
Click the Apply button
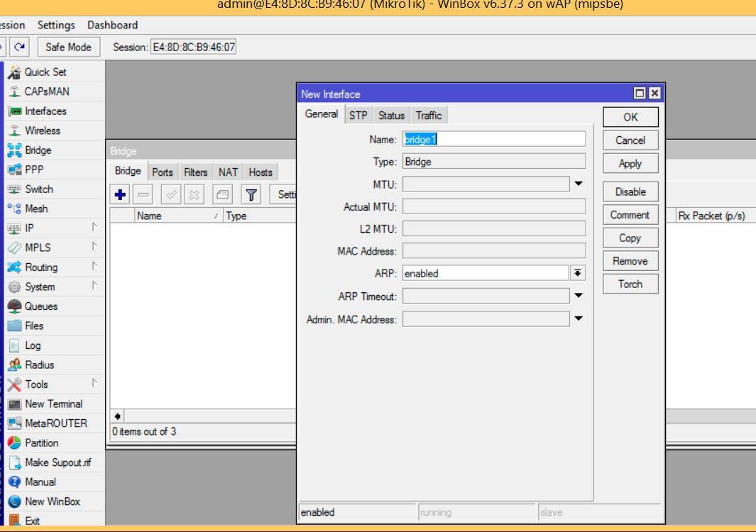630,163
